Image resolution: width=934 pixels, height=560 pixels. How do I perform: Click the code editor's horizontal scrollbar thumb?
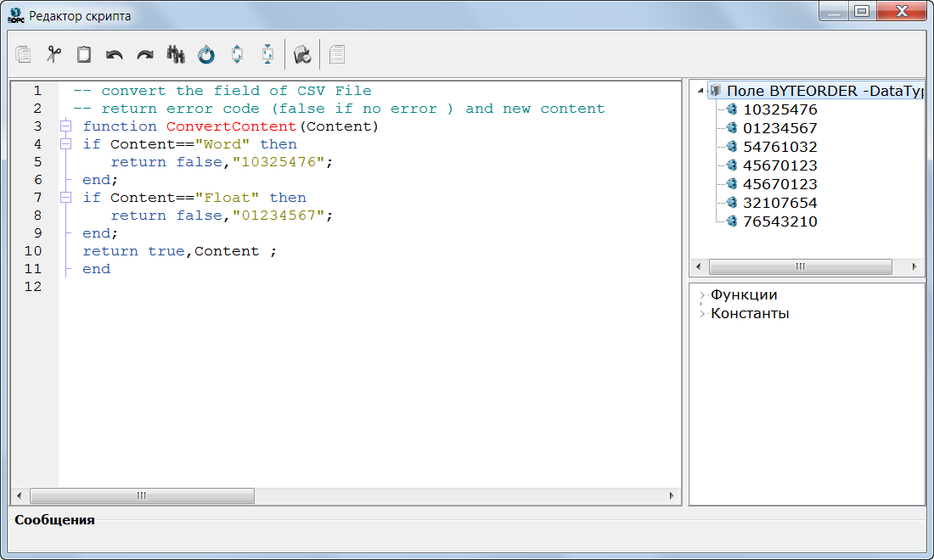142,496
